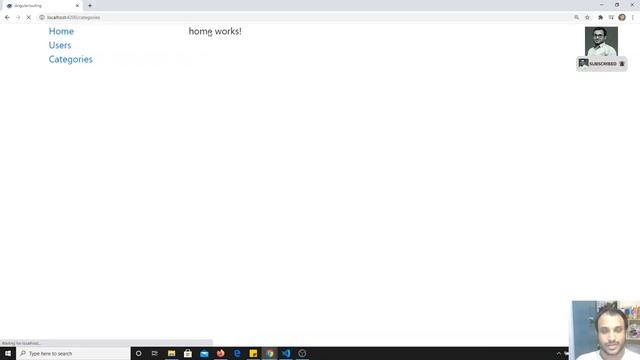Screen dimensions: 640x360
Task: Switch to Chrome on taskbar
Action: click(269, 353)
